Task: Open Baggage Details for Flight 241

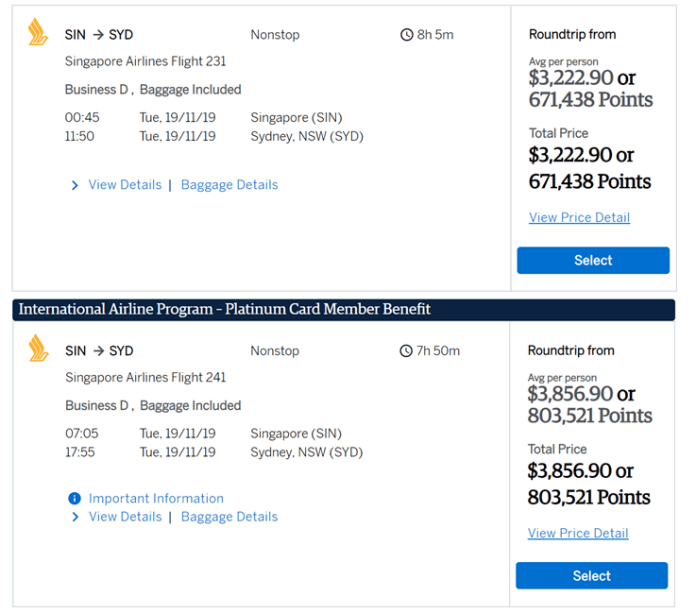Action: tap(229, 517)
